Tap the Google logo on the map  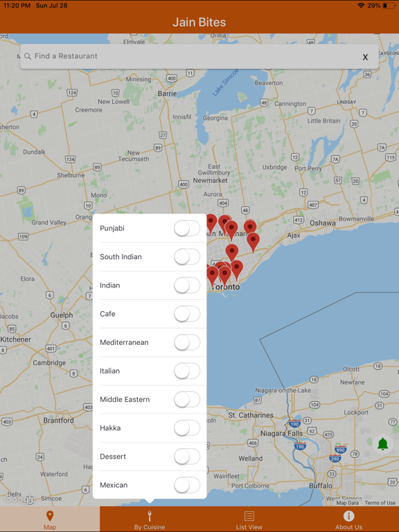pyautogui.click(x=19, y=499)
